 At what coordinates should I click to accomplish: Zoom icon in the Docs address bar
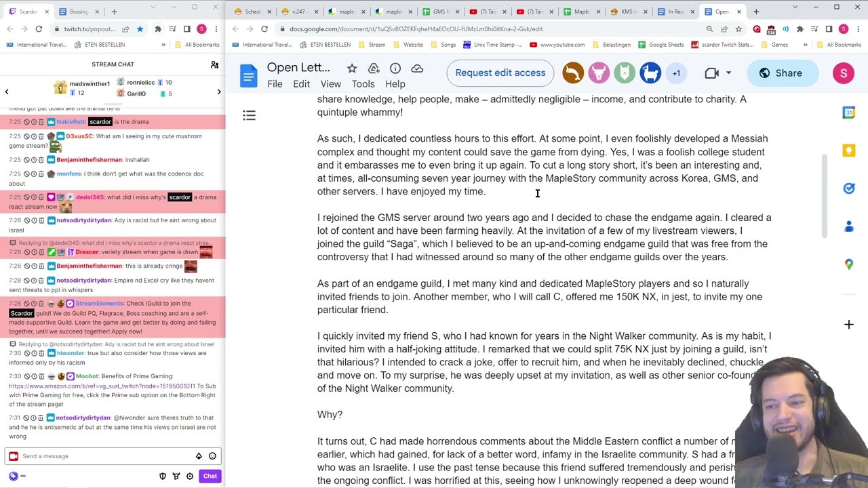(x=709, y=29)
